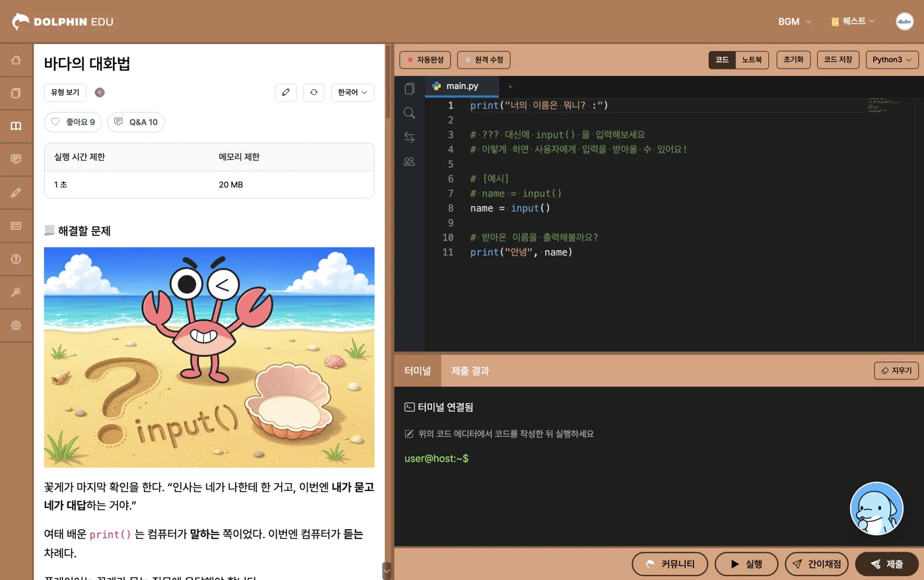Screen dimensions: 924x580
Task: Open the Python3 language selector
Action: [892, 60]
